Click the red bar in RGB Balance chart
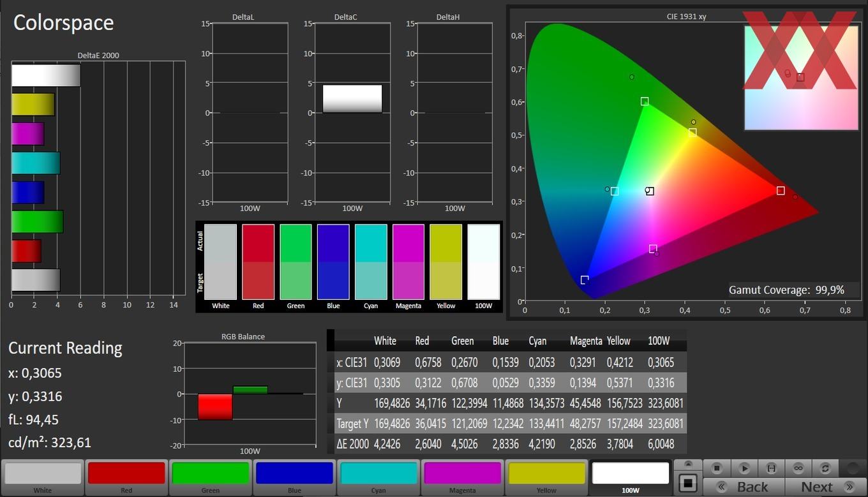Screen dimensions: 868x497 215,406
